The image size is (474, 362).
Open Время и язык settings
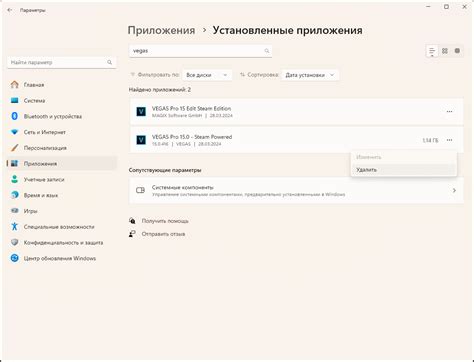(x=62, y=195)
